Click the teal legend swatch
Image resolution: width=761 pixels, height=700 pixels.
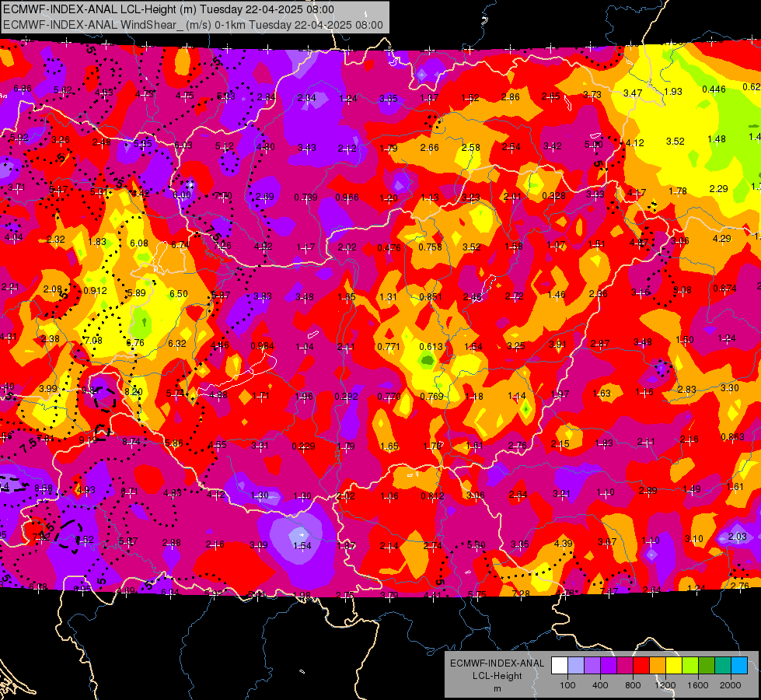point(723,666)
